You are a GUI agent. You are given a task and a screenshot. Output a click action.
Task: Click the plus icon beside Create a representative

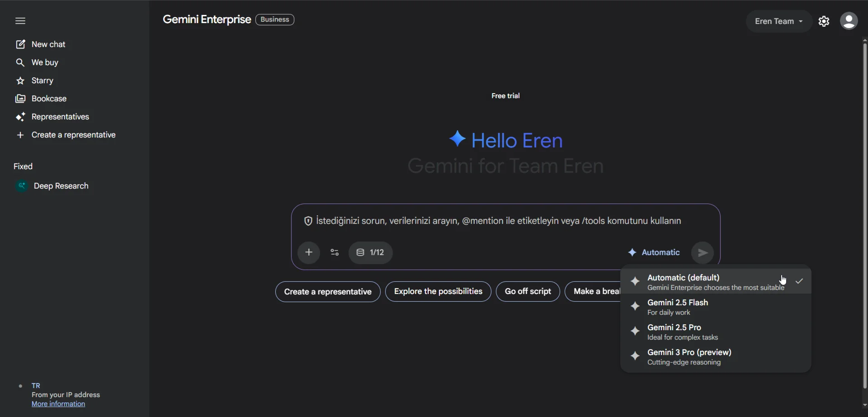(x=20, y=135)
